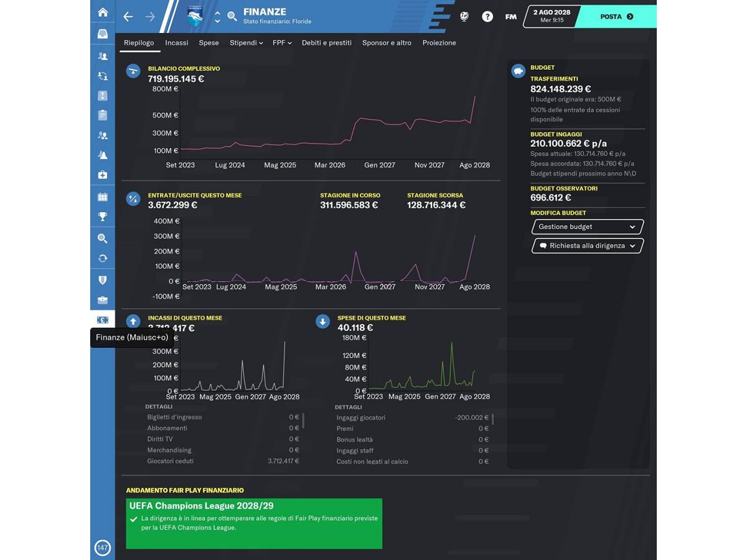Open the Sponsor e altro tab
The image size is (747, 560).
click(x=387, y=43)
